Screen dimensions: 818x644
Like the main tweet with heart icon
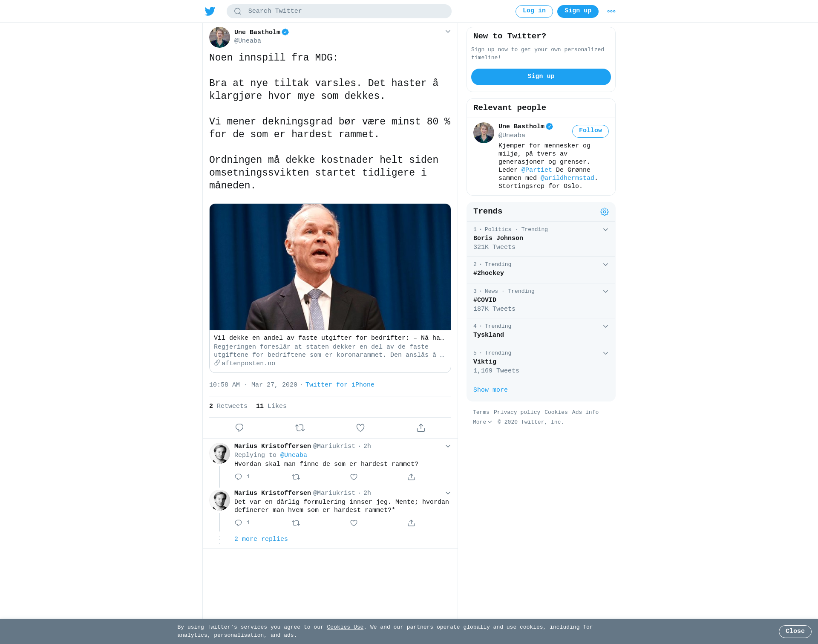360,427
